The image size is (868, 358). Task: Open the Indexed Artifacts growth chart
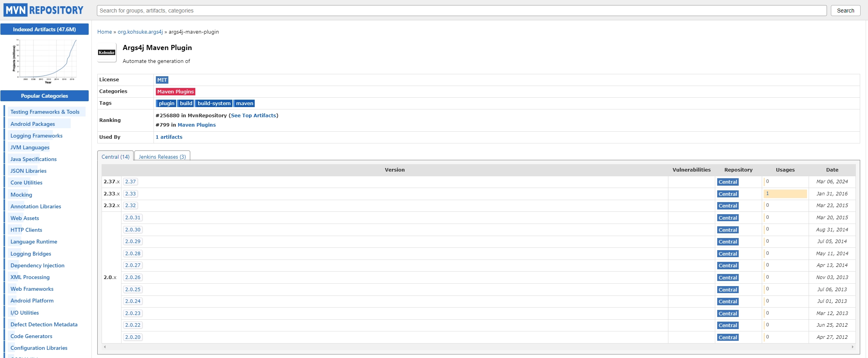[45, 61]
